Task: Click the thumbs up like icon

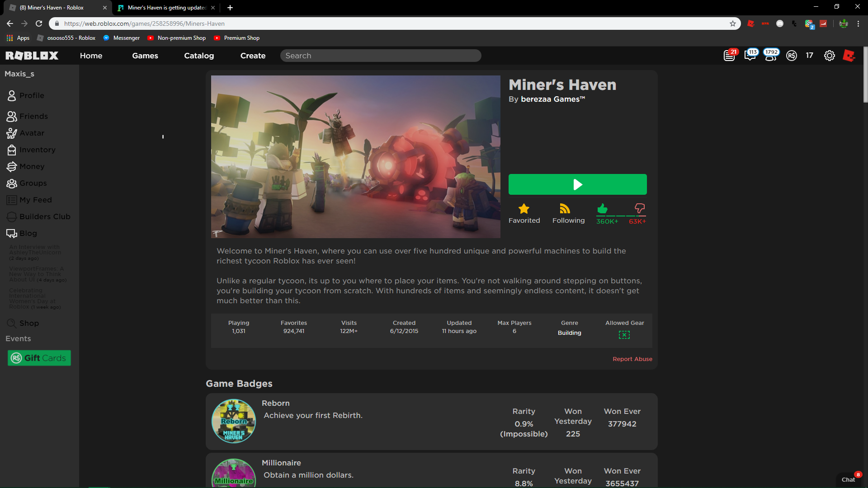Action: 602,208
